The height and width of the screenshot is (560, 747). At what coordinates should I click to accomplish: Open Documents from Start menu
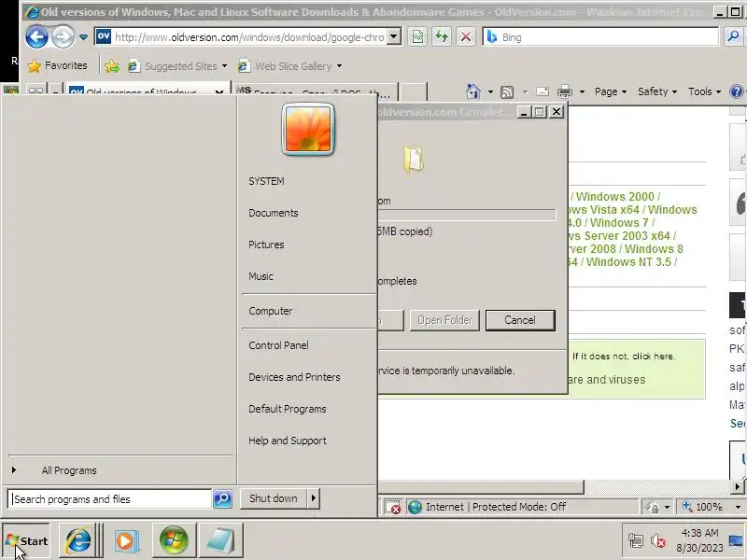[274, 213]
